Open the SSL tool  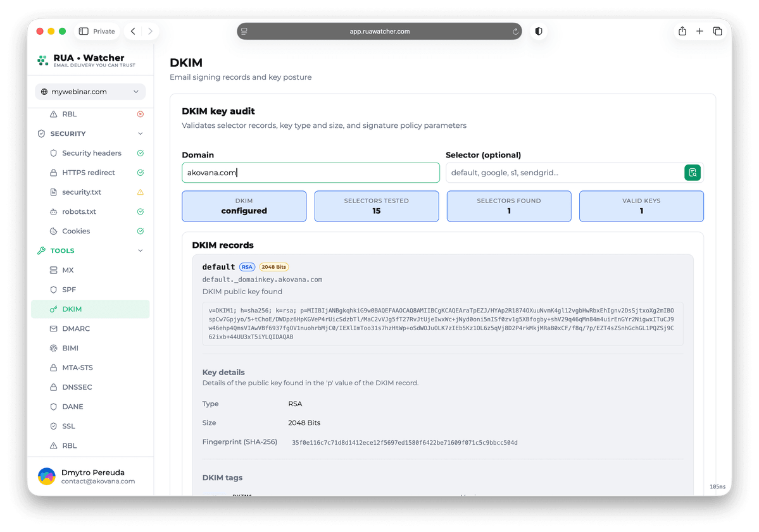pos(90,426)
